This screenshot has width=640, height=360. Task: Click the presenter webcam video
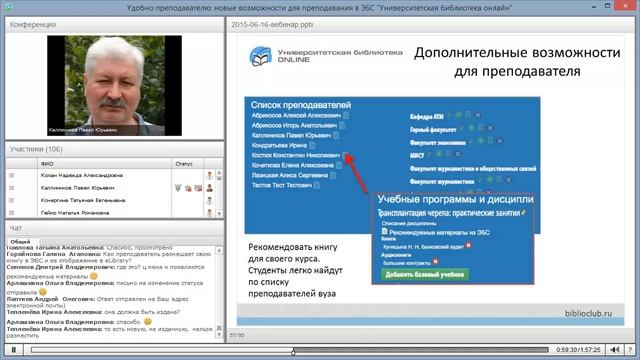tap(114, 86)
